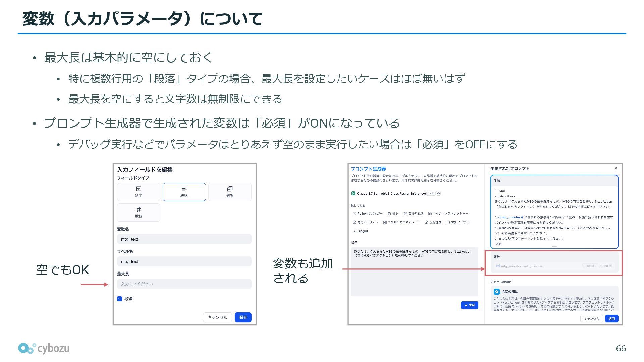The width and height of the screenshot is (644, 362).
Task: Click the bar under the 手順 box
Action: [x=554, y=247]
